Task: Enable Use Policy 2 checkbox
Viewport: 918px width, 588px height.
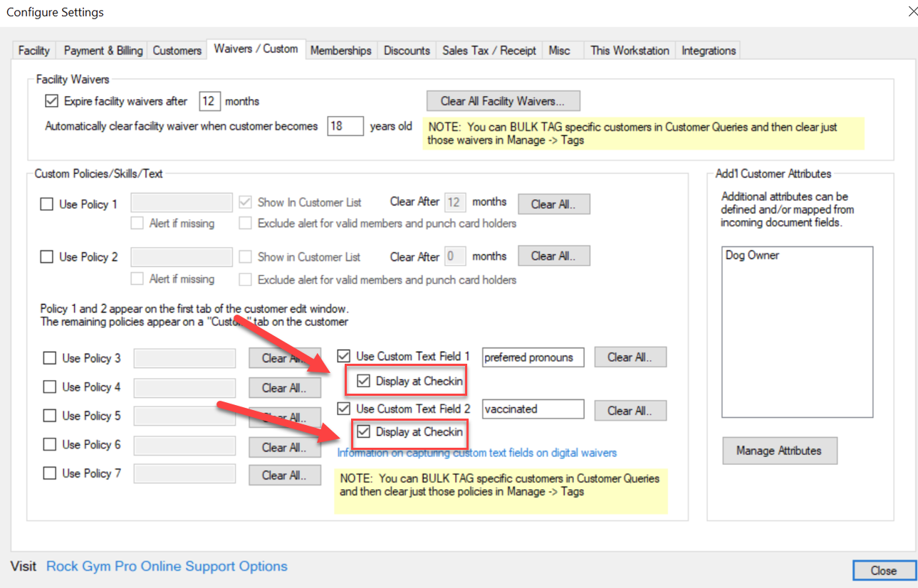Action: pyautogui.click(x=47, y=257)
